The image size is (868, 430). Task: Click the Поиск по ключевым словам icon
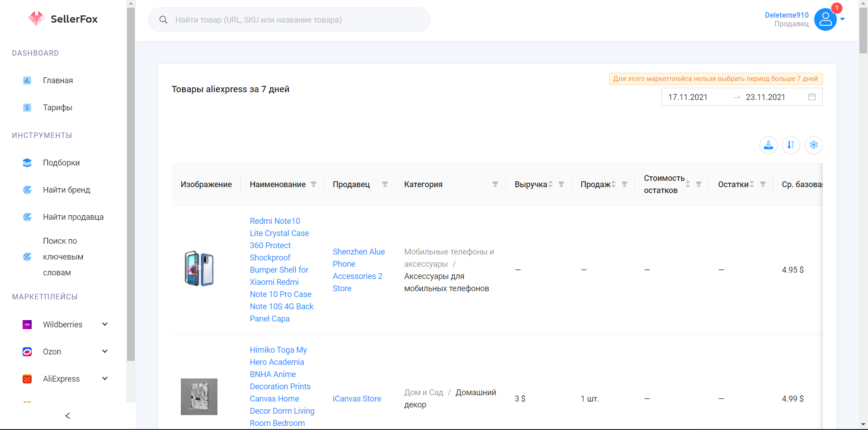coord(27,257)
